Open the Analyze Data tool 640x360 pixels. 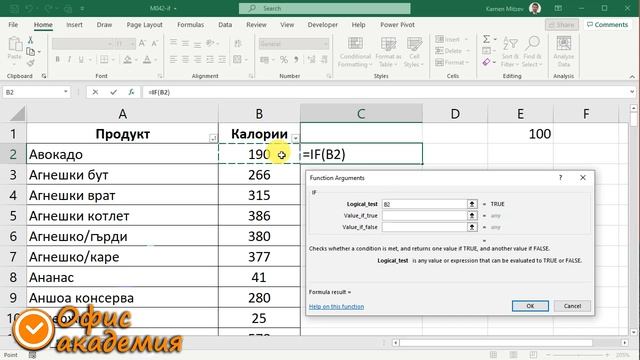(x=564, y=51)
